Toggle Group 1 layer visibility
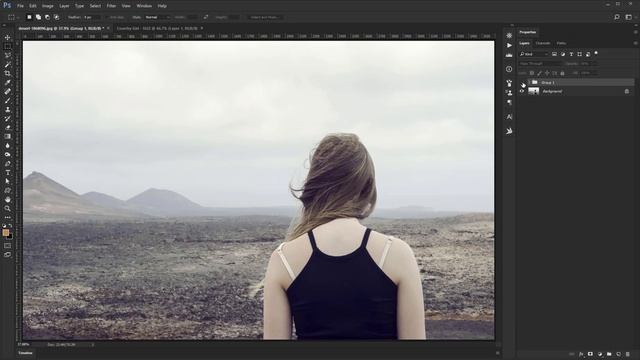Image resolution: width=640 pixels, height=360 pixels. point(522,82)
